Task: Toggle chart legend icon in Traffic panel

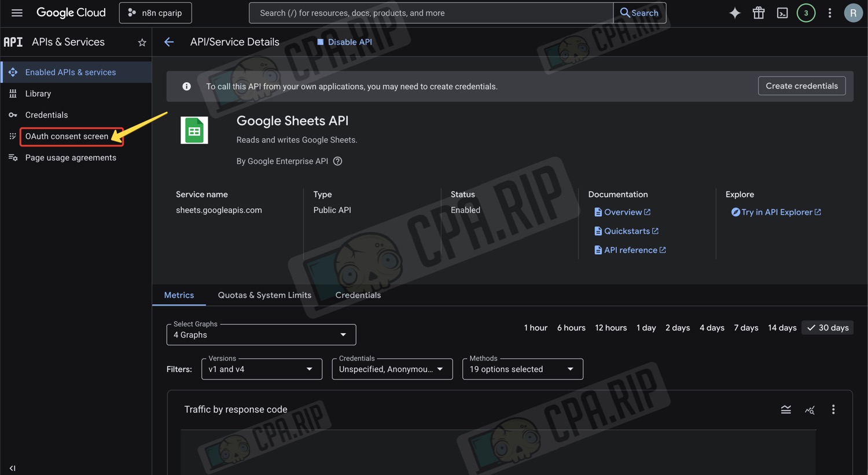Action: click(786, 410)
